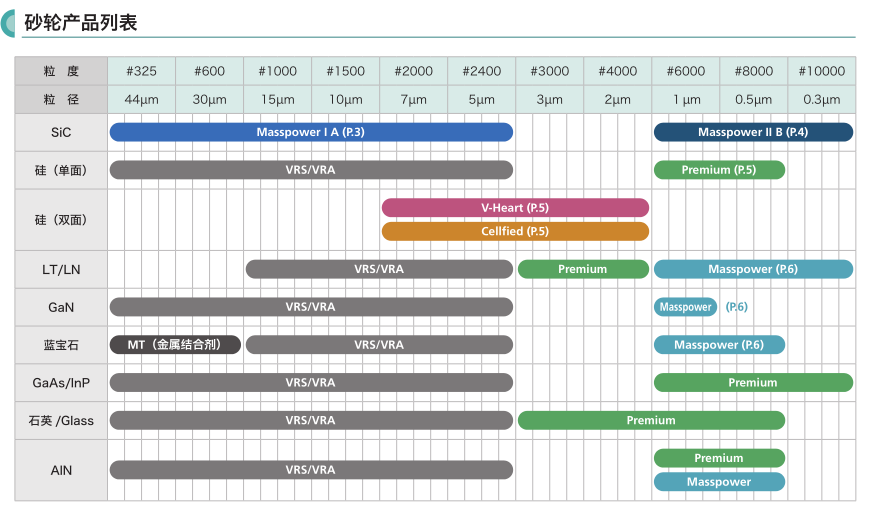
Task: Open the (P.6) reference in GaN row
Action: [x=736, y=307]
